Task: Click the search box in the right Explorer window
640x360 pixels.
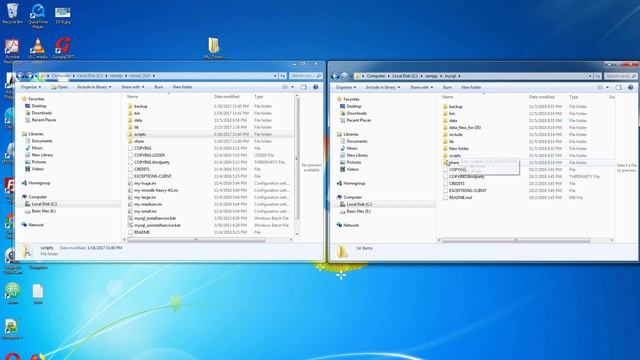Action: 620,76
